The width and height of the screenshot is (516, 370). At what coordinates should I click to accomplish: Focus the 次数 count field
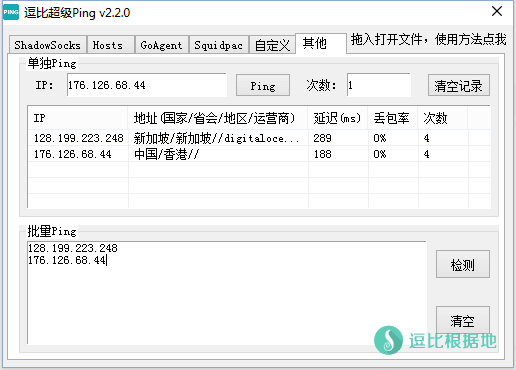pos(379,85)
